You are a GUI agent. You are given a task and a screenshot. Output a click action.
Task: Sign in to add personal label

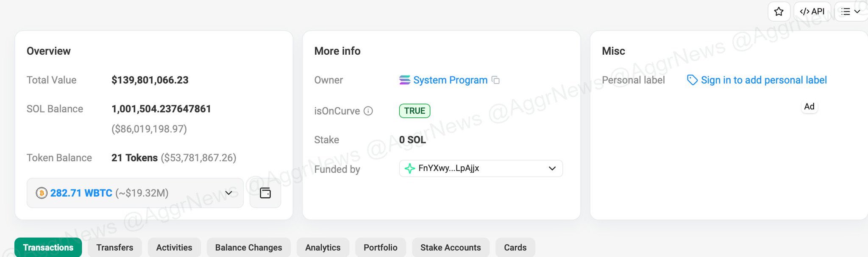[x=764, y=80]
